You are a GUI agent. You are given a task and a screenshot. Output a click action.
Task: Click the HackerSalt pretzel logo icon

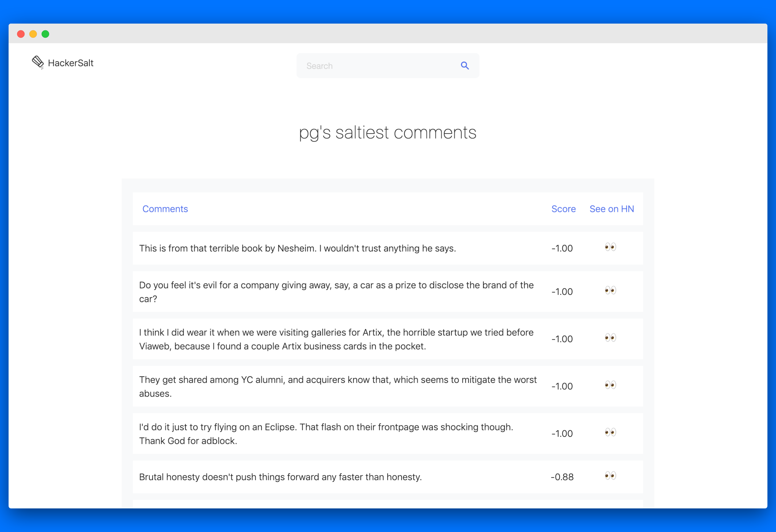pyautogui.click(x=38, y=62)
